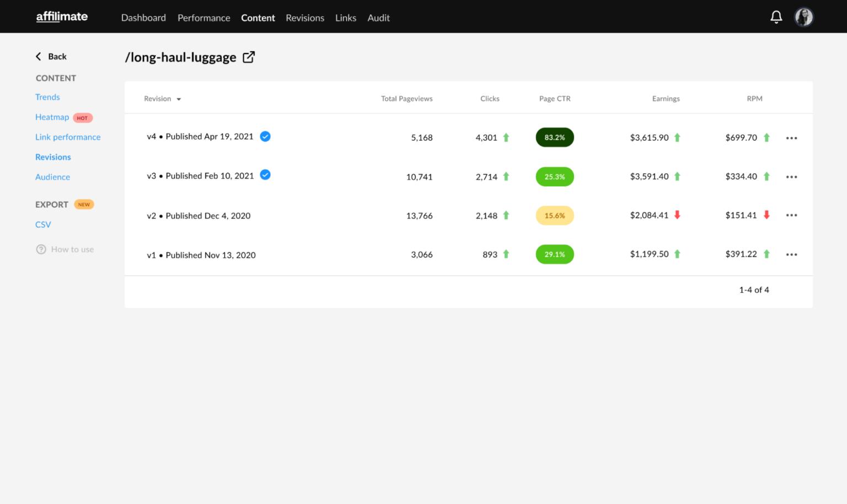This screenshot has height=504, width=847.
Task: Open the Heatmap page from the sidebar
Action: pyautogui.click(x=52, y=117)
